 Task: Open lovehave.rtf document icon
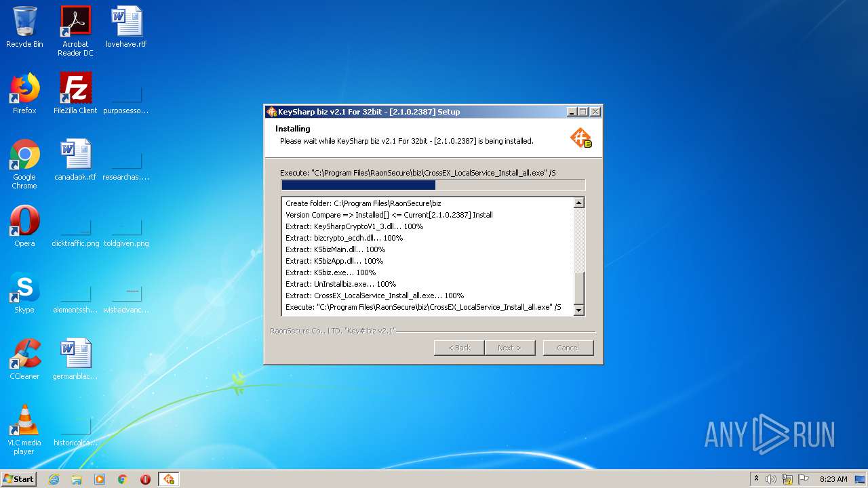tap(126, 27)
